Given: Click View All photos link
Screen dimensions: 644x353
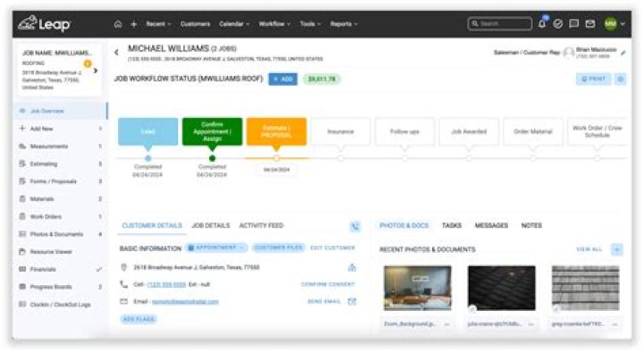Looking at the screenshot, I should tap(589, 249).
